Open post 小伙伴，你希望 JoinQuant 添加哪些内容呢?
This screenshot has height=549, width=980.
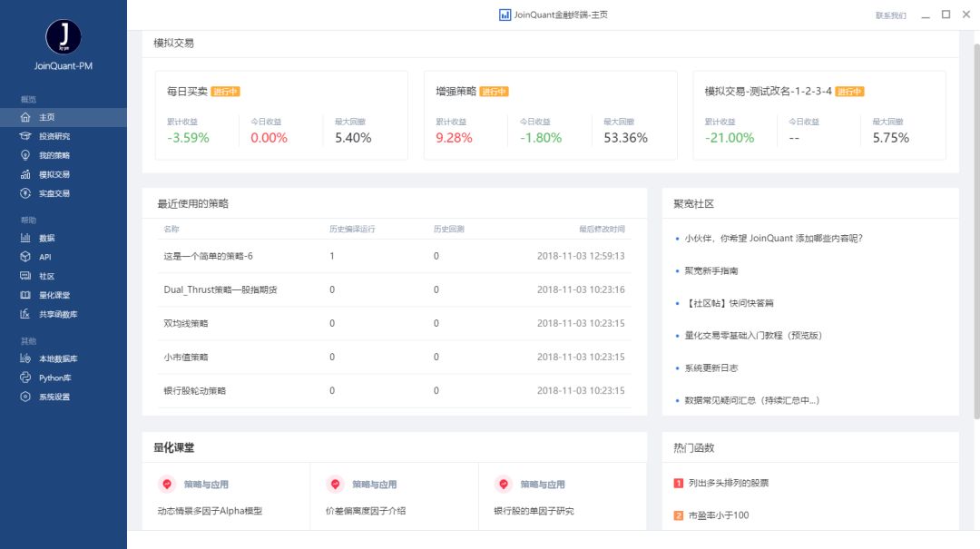774,239
